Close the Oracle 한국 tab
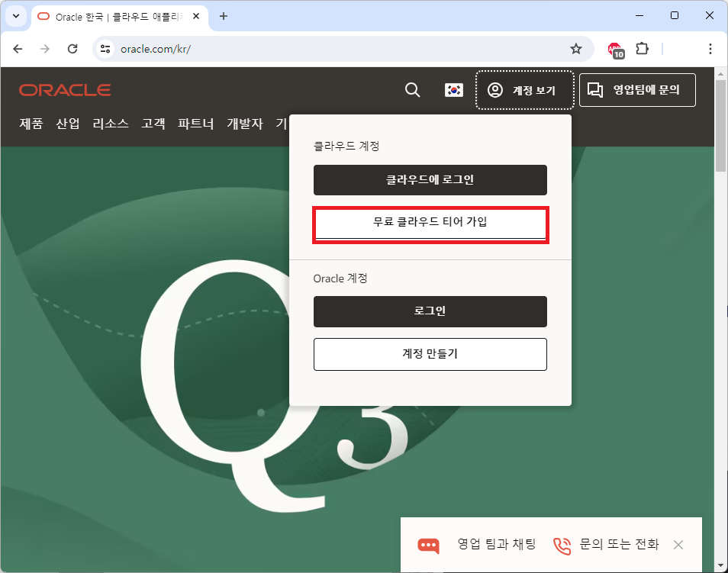Screen dimensions: 728x573 pos(196,16)
